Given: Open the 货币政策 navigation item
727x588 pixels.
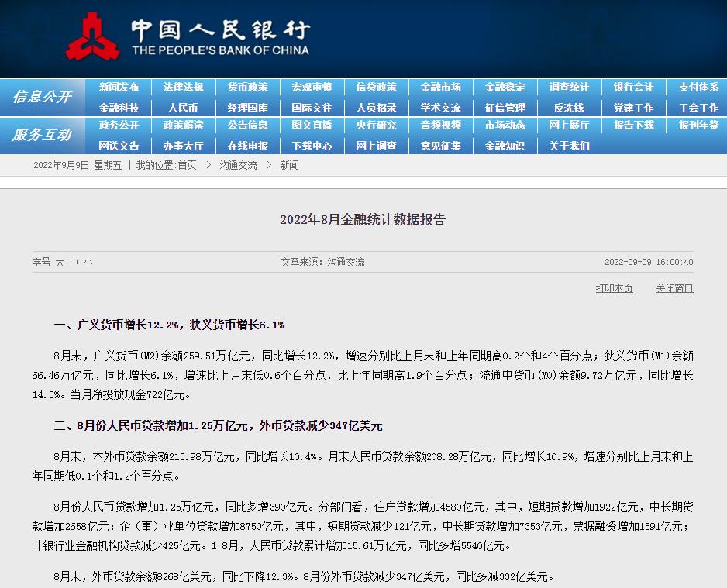Looking at the screenshot, I should [247, 88].
